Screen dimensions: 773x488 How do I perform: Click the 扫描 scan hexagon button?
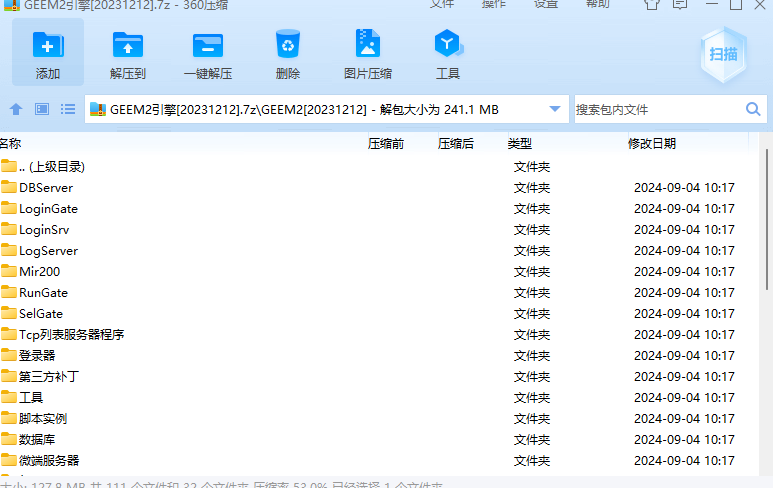tap(723, 54)
